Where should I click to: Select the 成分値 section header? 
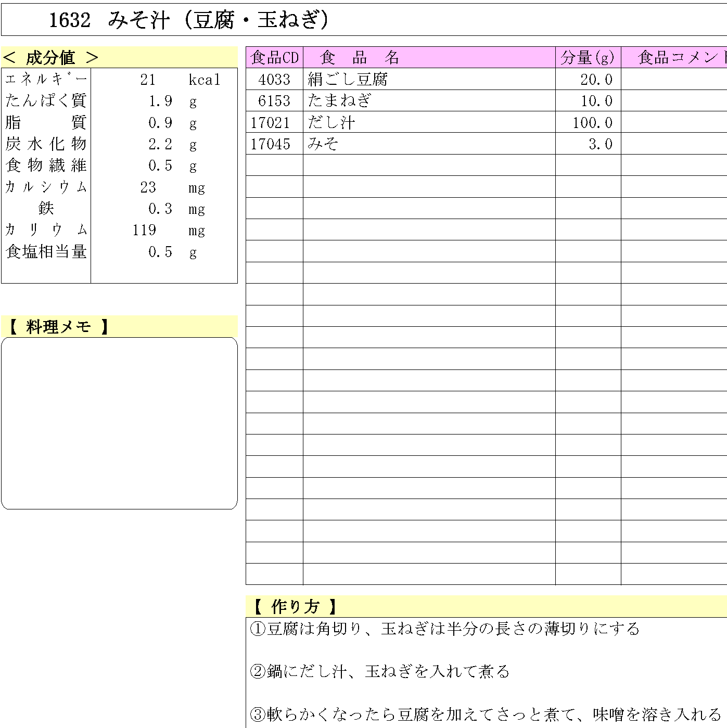[51, 58]
